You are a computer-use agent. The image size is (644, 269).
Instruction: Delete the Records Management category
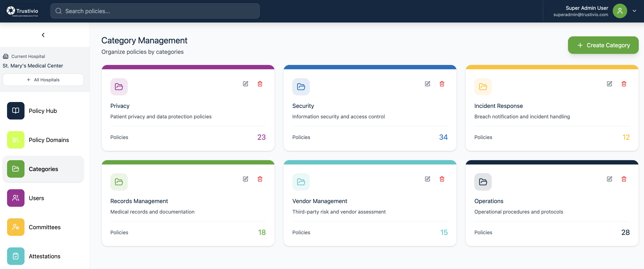[260, 179]
